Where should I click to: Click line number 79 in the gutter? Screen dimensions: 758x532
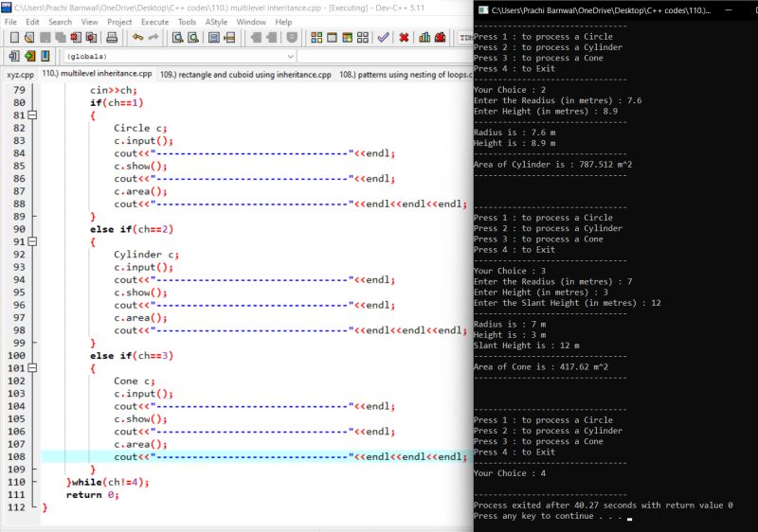19,90
